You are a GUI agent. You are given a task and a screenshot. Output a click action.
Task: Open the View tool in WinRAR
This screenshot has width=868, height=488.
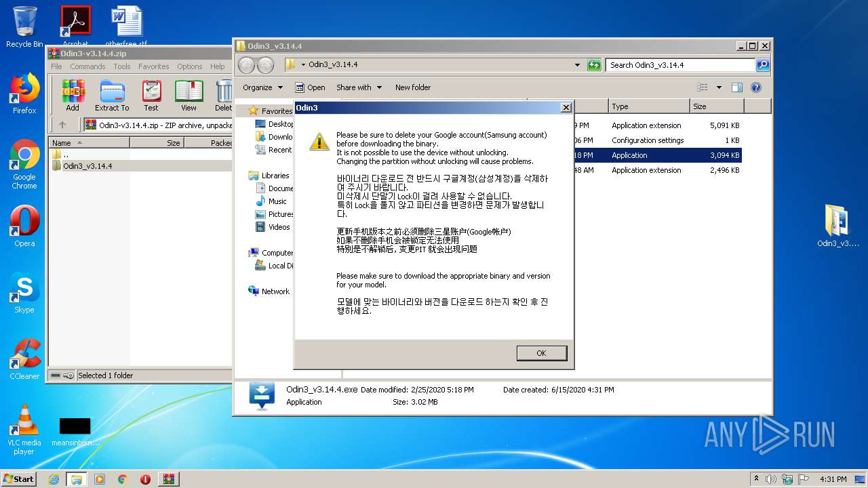point(189,95)
